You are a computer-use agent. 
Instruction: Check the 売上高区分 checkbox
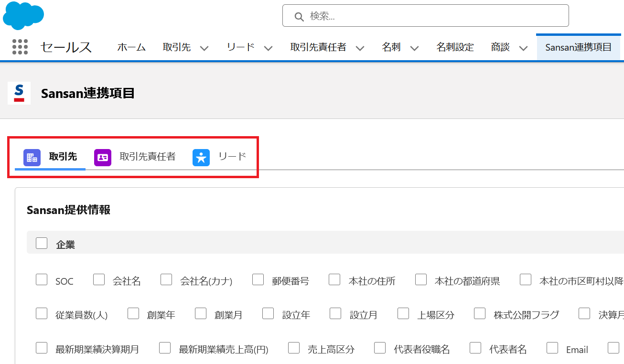click(294, 348)
